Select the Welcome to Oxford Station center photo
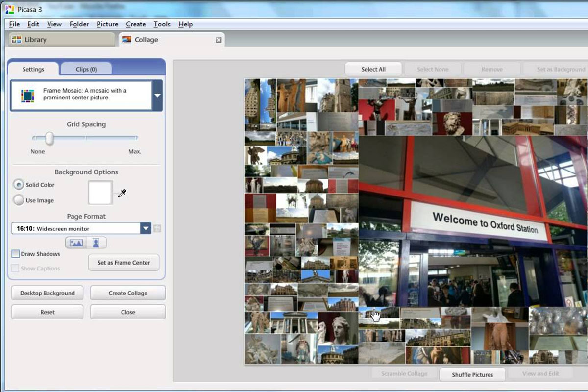588x392 pixels. pyautogui.click(x=473, y=220)
